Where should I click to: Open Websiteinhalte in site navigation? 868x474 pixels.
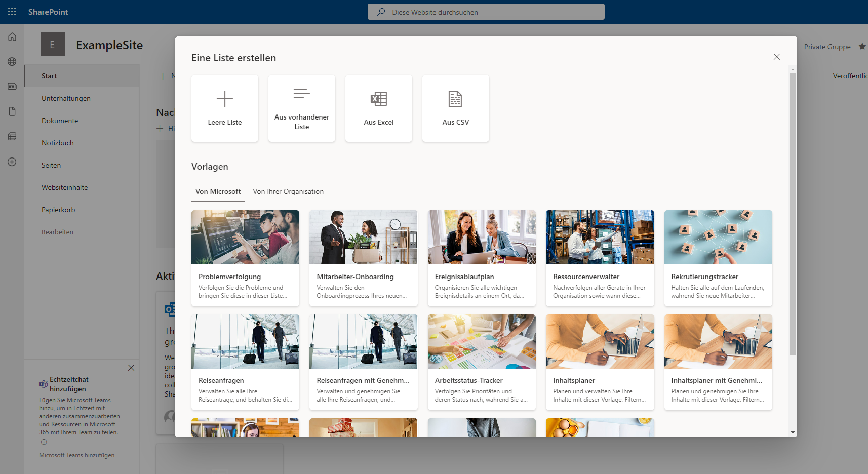(82, 187)
